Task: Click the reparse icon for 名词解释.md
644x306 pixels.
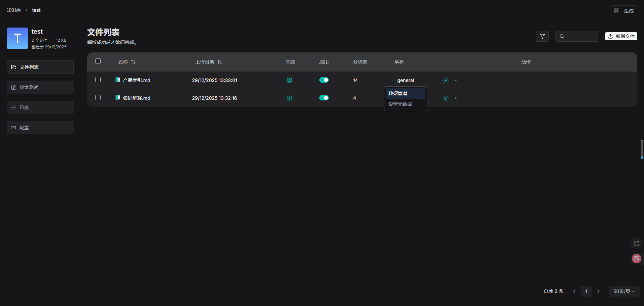Action: [x=446, y=98]
